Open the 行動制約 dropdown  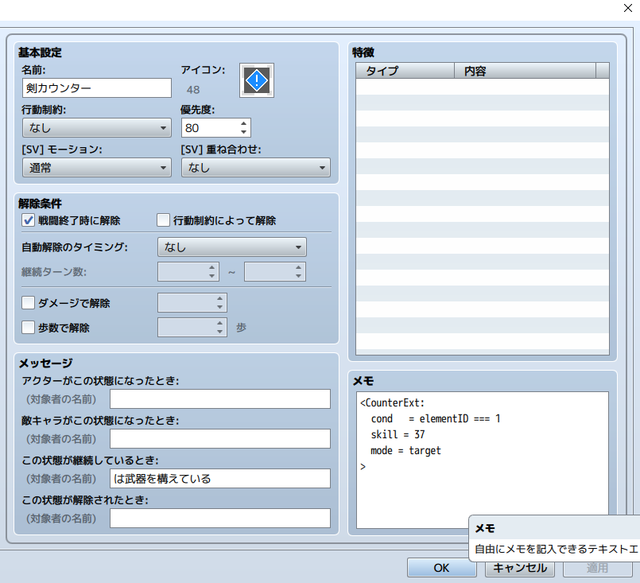pos(97,128)
